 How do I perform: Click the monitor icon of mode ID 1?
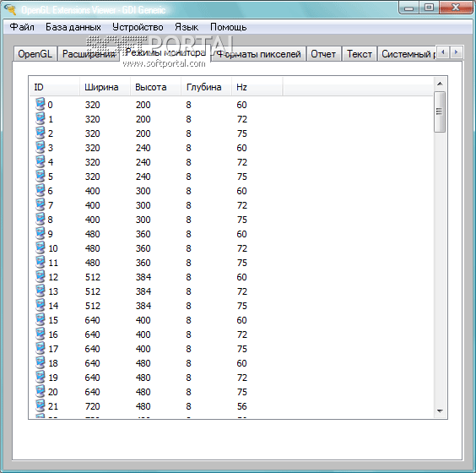(x=40, y=118)
